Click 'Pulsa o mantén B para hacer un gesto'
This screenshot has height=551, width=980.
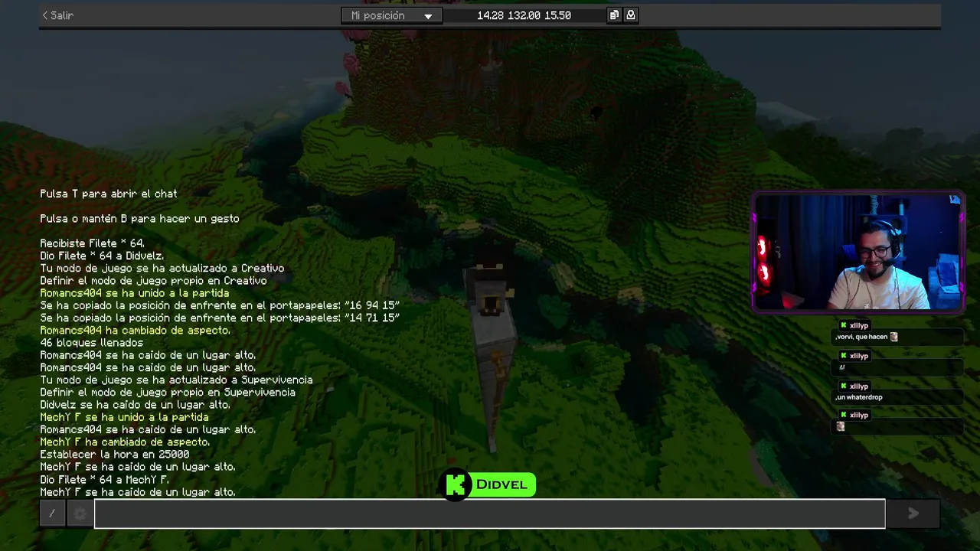(x=139, y=219)
